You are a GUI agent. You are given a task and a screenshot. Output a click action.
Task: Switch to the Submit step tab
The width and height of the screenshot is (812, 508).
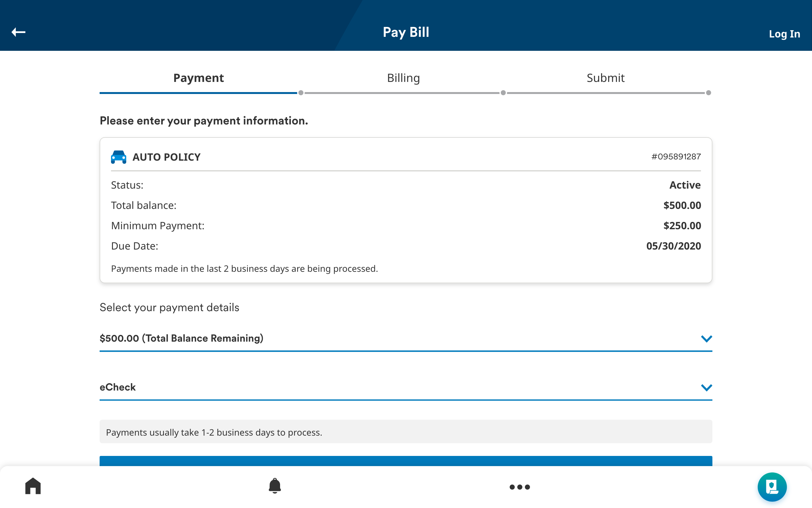tap(605, 78)
